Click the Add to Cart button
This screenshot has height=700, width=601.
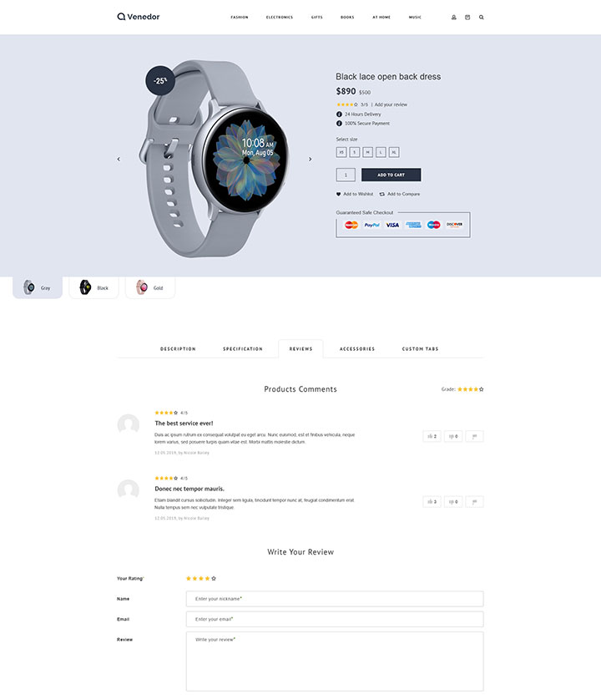391,175
